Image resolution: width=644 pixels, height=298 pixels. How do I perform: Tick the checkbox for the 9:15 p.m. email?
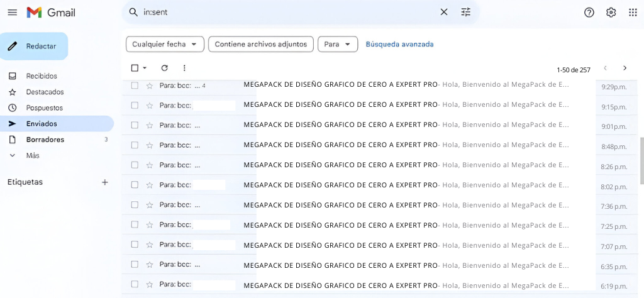tap(135, 106)
